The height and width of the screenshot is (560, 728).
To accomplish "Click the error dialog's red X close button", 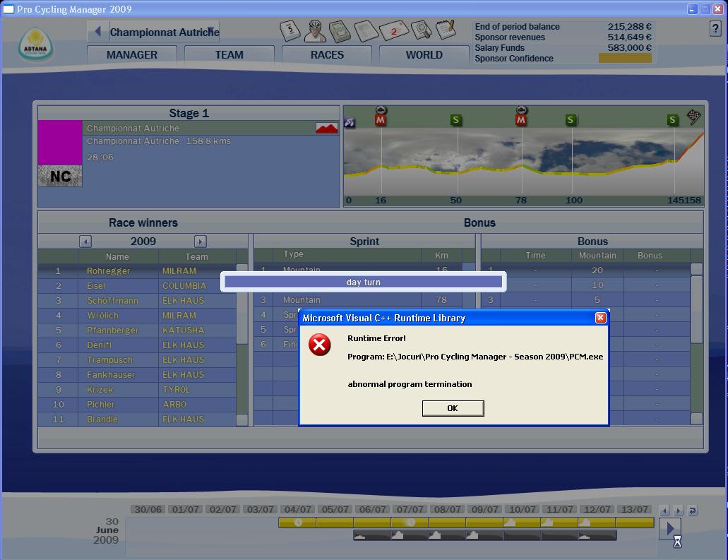I will coord(600,318).
